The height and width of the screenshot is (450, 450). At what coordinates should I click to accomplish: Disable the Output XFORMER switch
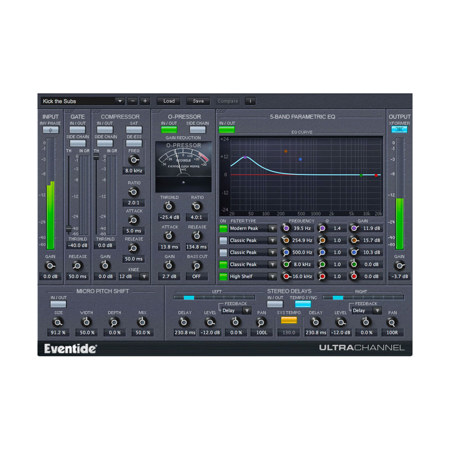[399, 130]
